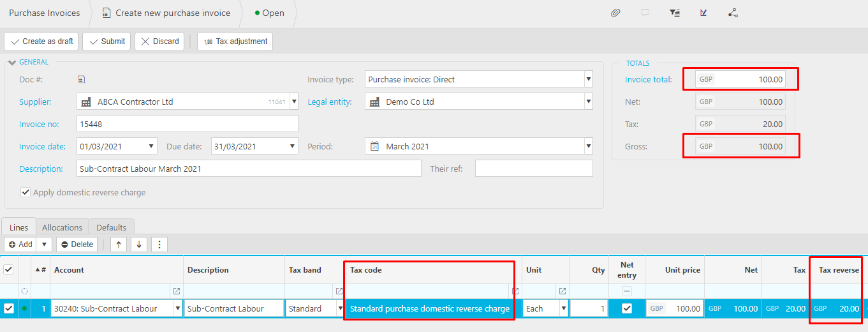868x332 pixels.
Task: Expand the Period dropdown for March 2021
Action: [x=588, y=146]
